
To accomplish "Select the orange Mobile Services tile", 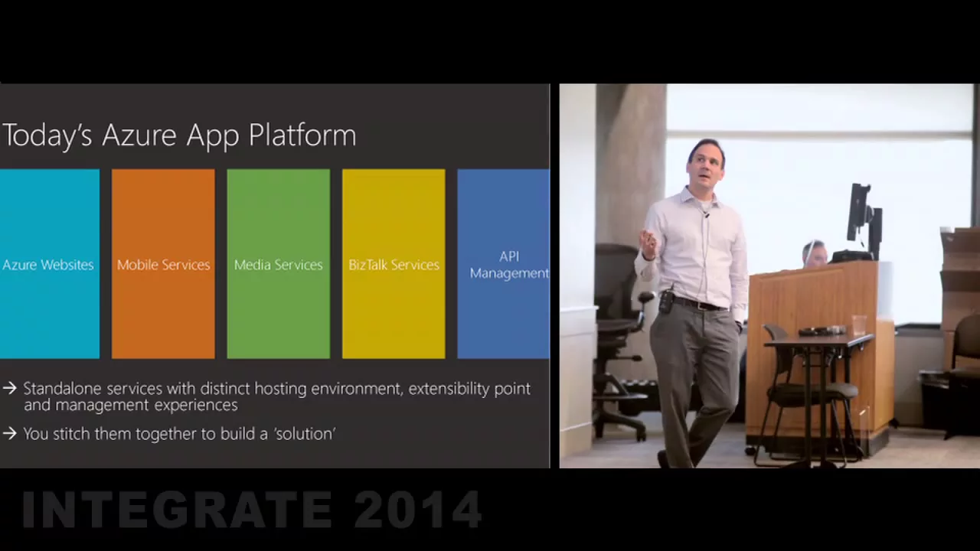I will (163, 264).
